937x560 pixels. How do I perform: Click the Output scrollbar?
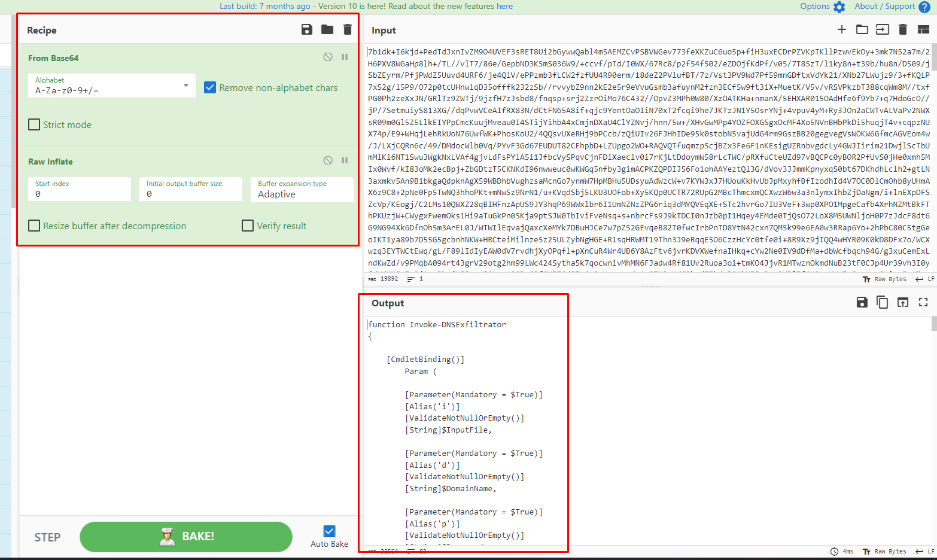click(934, 324)
